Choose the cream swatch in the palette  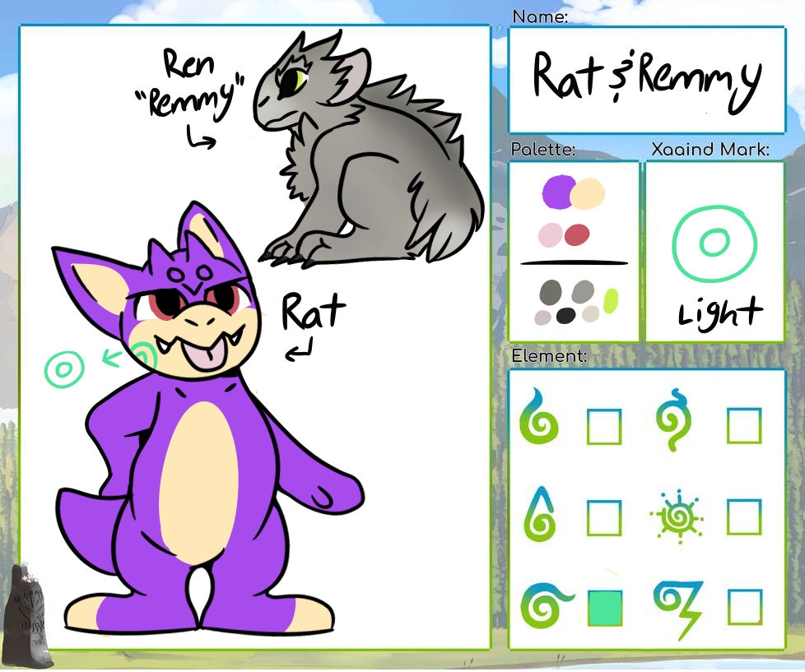click(589, 194)
